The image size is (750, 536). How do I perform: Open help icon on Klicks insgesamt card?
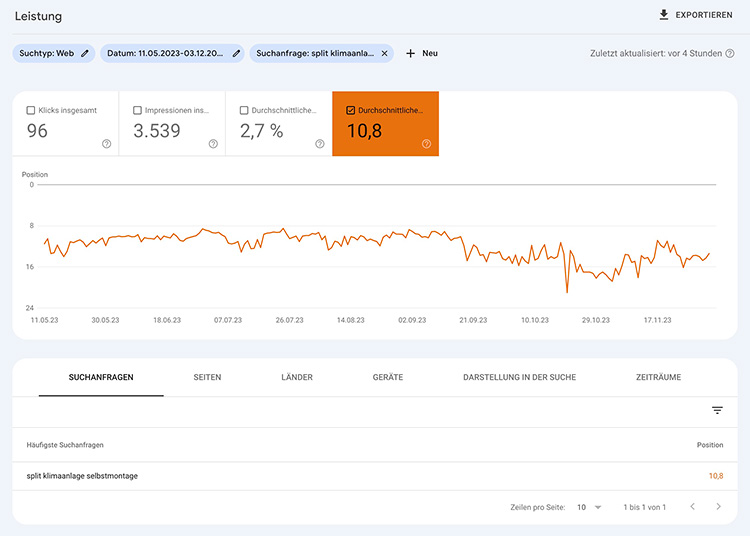coord(106,144)
